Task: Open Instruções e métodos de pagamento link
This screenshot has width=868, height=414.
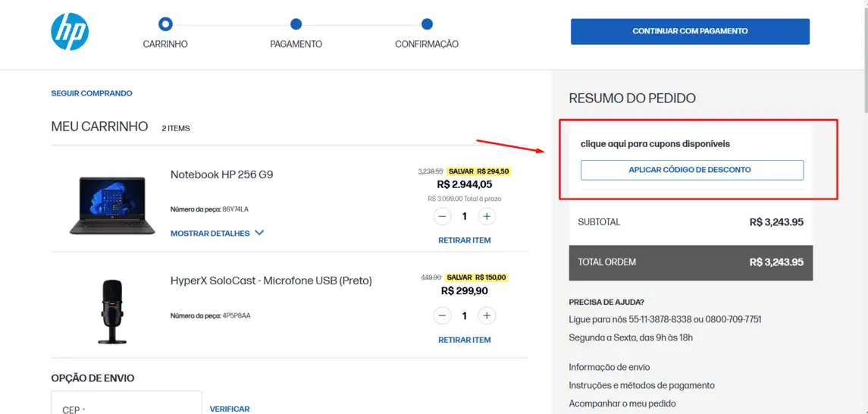Action: 641,385
